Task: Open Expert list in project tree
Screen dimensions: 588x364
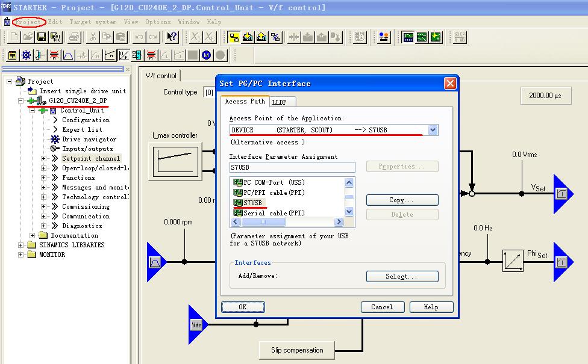Action: [x=82, y=129]
